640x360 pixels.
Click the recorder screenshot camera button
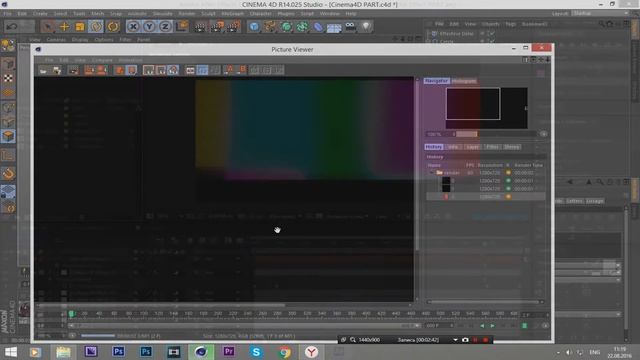pos(465,340)
